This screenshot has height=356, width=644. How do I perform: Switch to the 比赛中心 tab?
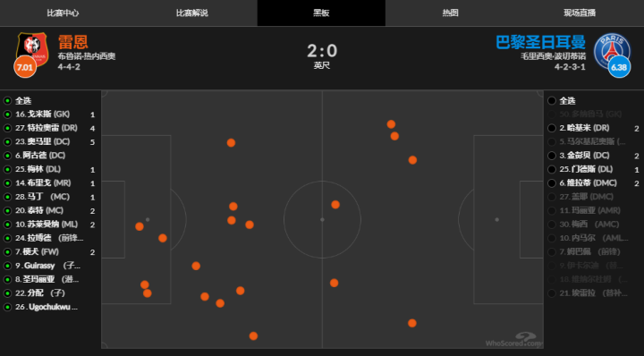(63, 13)
